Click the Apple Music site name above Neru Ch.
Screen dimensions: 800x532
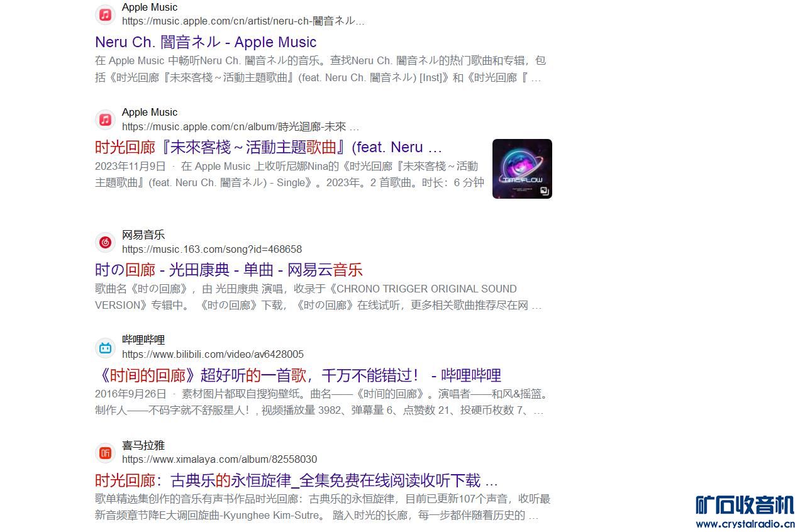(x=150, y=8)
